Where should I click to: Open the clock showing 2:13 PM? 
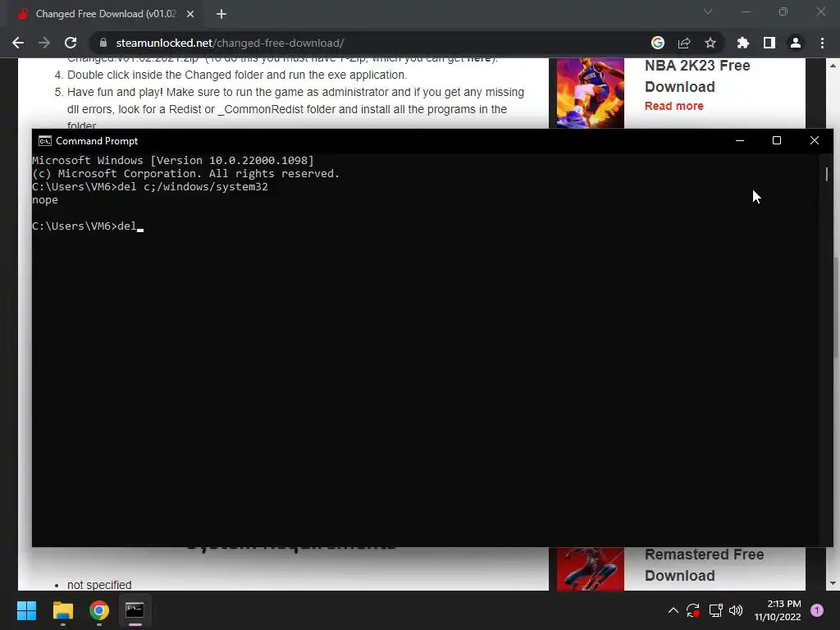point(778,610)
